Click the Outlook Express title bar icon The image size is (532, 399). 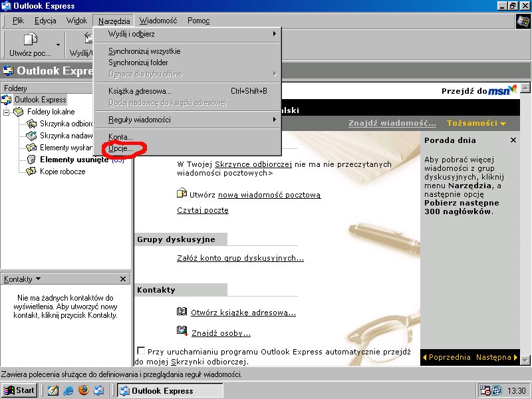(6, 6)
